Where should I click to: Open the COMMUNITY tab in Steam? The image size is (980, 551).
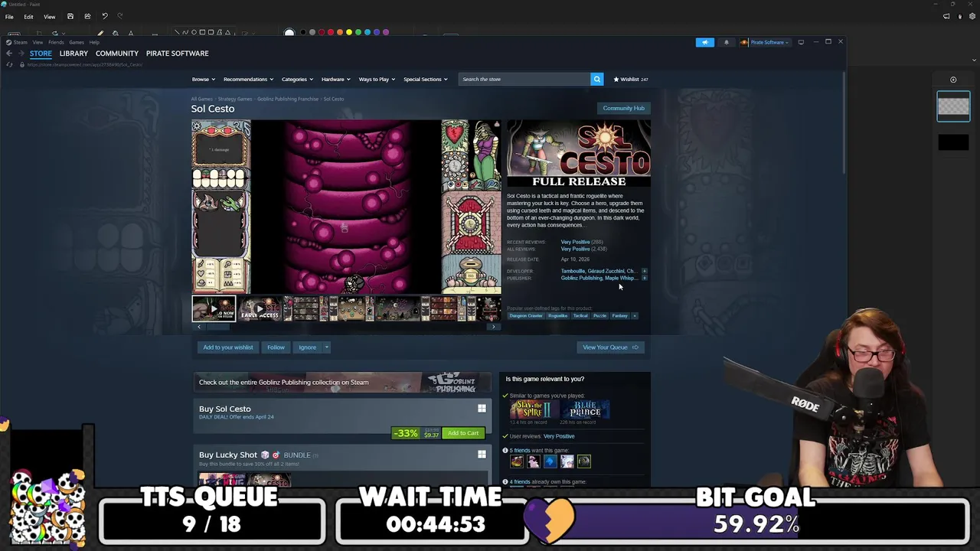pos(116,54)
